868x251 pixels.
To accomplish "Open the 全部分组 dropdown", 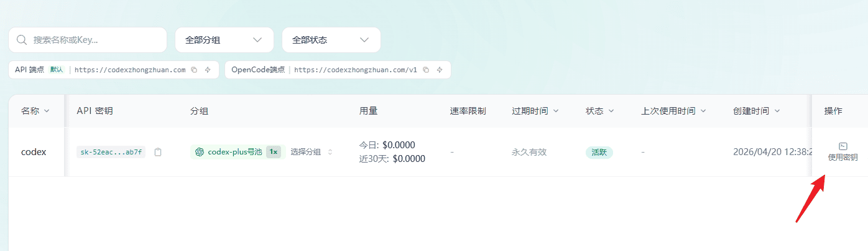I will click(224, 40).
